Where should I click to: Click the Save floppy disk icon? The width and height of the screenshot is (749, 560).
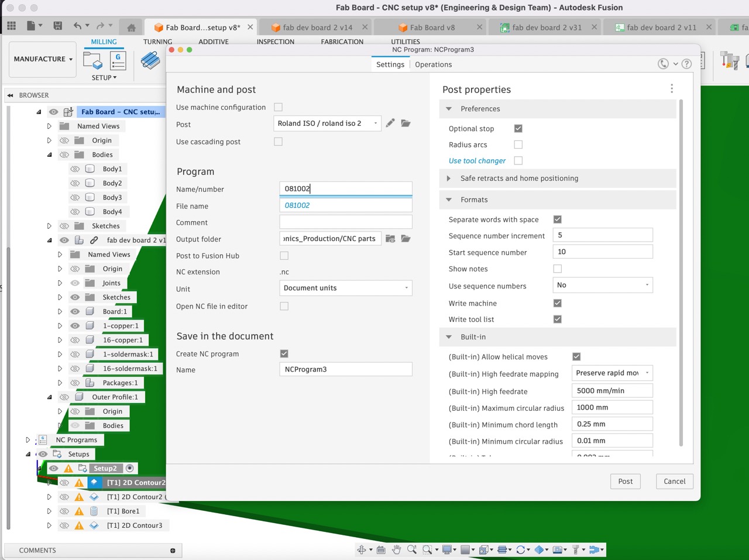[x=57, y=26]
